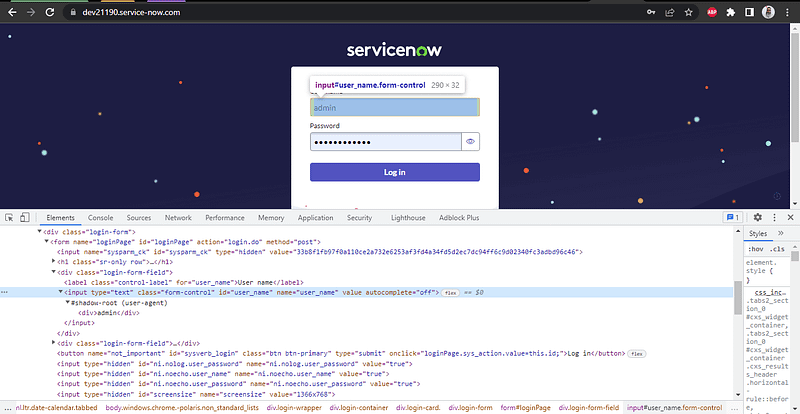Screen dimensions: 800x414
Task: Switch to the Sources tab
Action: click(139, 217)
